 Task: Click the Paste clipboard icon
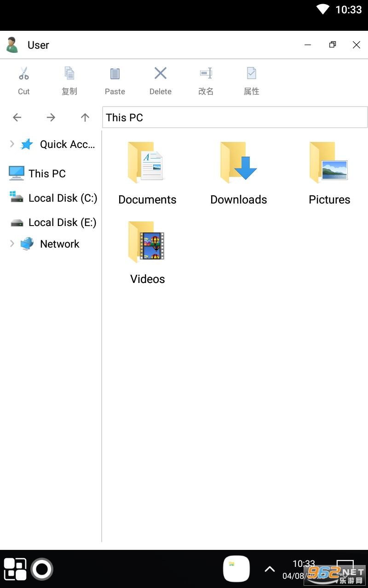[x=115, y=73]
